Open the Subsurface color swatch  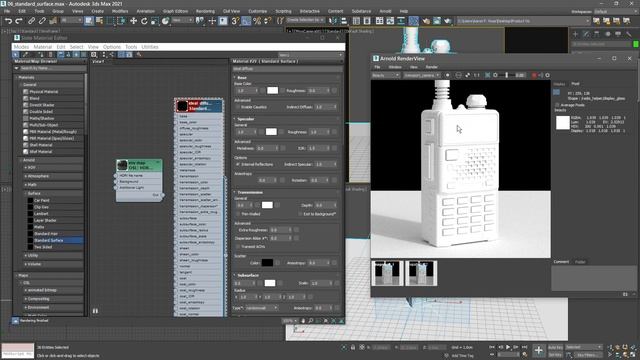(x=270, y=283)
